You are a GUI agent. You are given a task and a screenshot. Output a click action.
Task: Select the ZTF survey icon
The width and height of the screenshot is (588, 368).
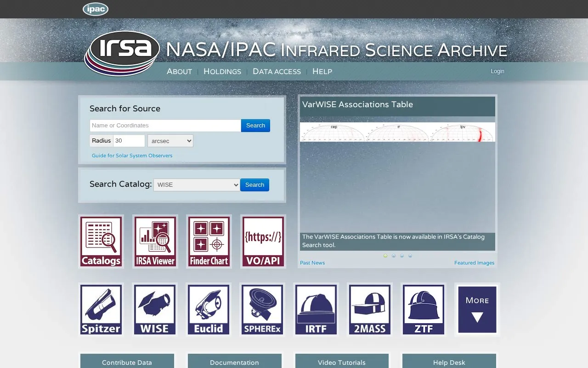pos(424,310)
